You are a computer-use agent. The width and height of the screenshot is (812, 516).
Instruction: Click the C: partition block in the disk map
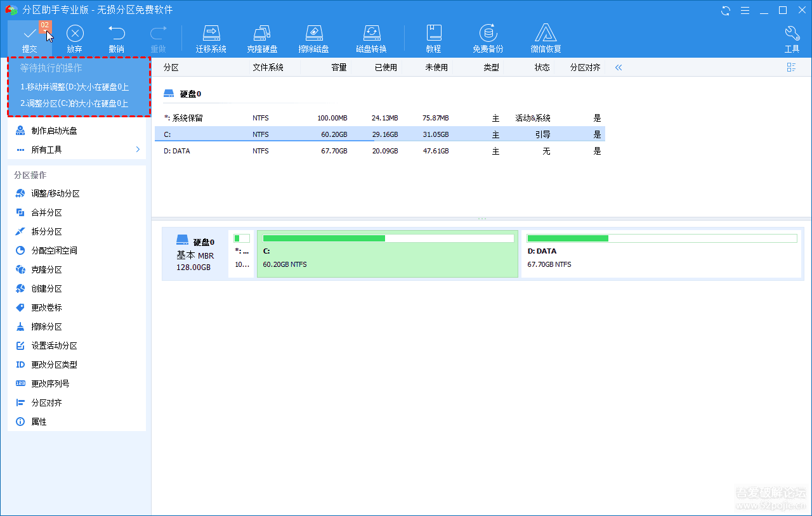pyautogui.click(x=387, y=254)
